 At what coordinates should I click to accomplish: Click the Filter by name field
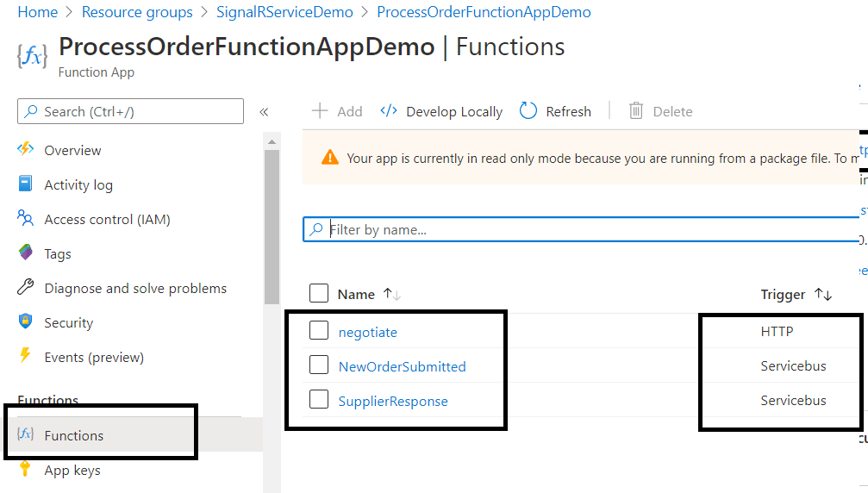[x=580, y=229]
